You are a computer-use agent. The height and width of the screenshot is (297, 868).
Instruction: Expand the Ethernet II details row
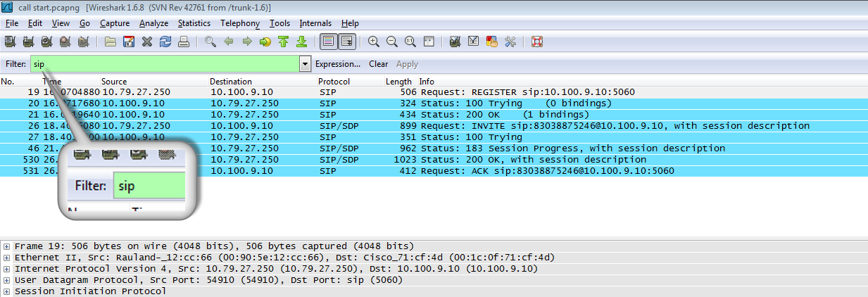pos(6,258)
